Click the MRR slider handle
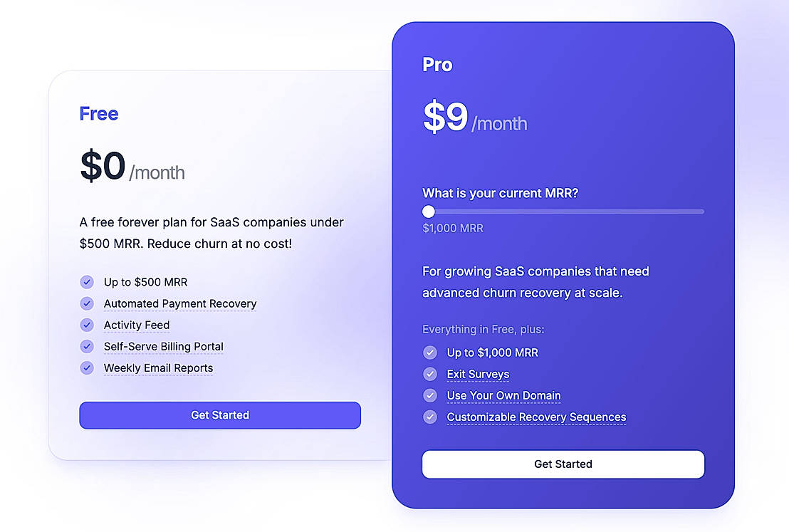This screenshot has width=789, height=532. click(428, 212)
